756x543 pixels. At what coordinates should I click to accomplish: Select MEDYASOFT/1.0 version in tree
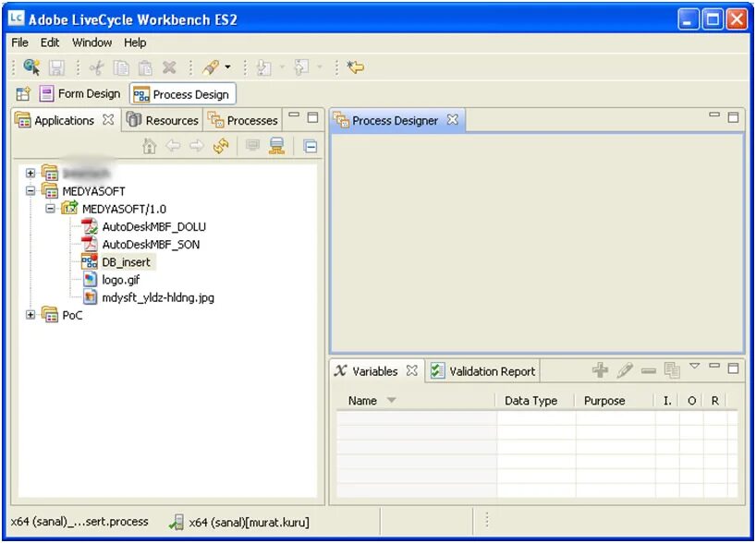point(124,209)
